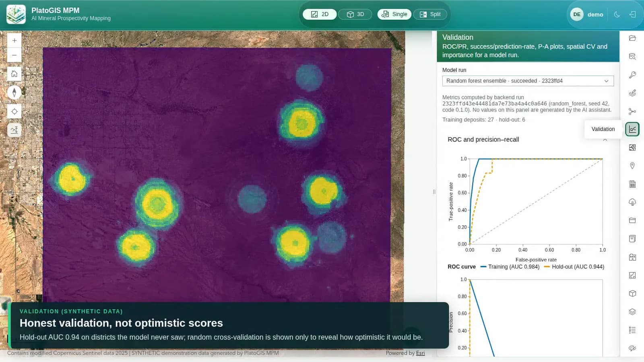Open the building icon panel

pyautogui.click(x=632, y=257)
